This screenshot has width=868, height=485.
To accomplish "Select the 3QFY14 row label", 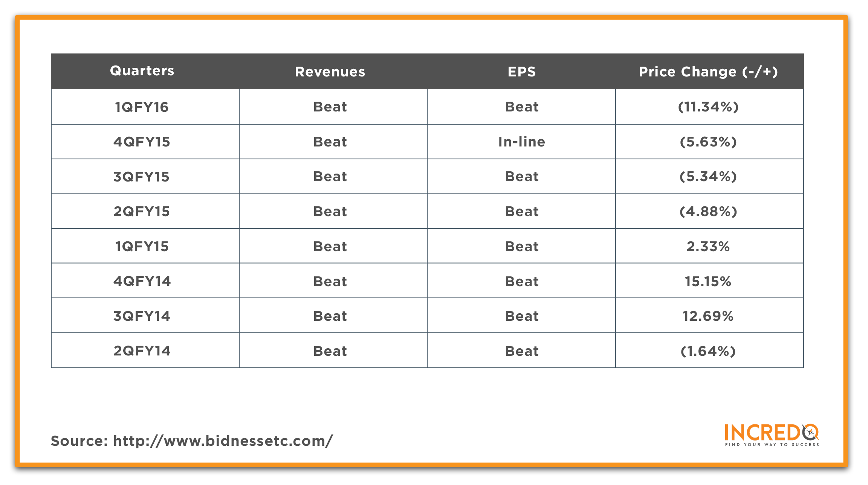I will [x=142, y=316].
